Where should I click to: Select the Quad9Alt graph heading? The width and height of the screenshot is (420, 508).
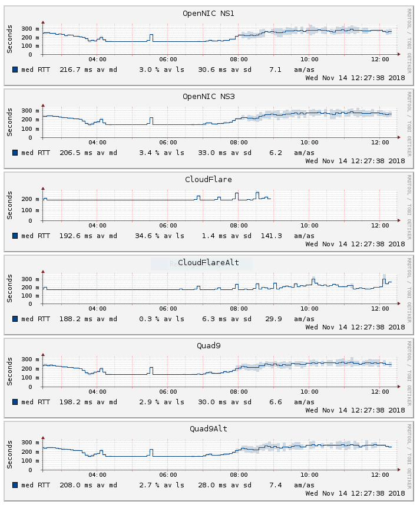coord(209,428)
